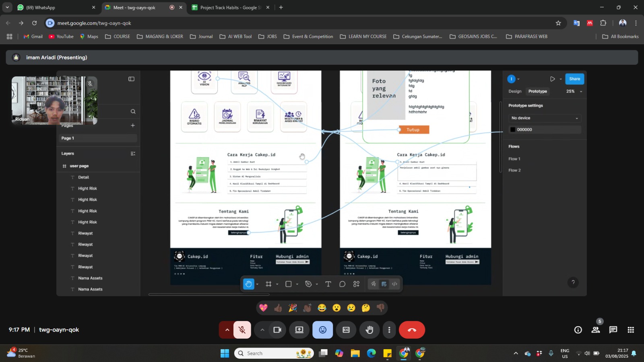
Task: Open the People participants panel
Action: click(x=596, y=330)
